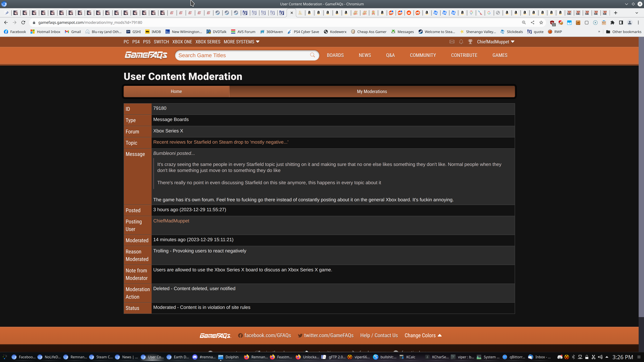Screen dimensions: 644x362
Task: Open a new browser tab with the plus button
Action: [615, 13]
